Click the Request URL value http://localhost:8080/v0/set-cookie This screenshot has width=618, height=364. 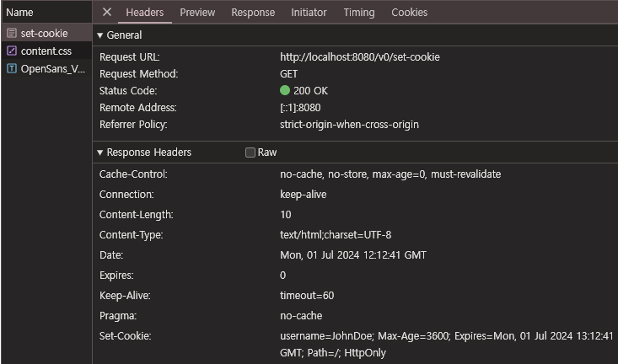pos(360,57)
